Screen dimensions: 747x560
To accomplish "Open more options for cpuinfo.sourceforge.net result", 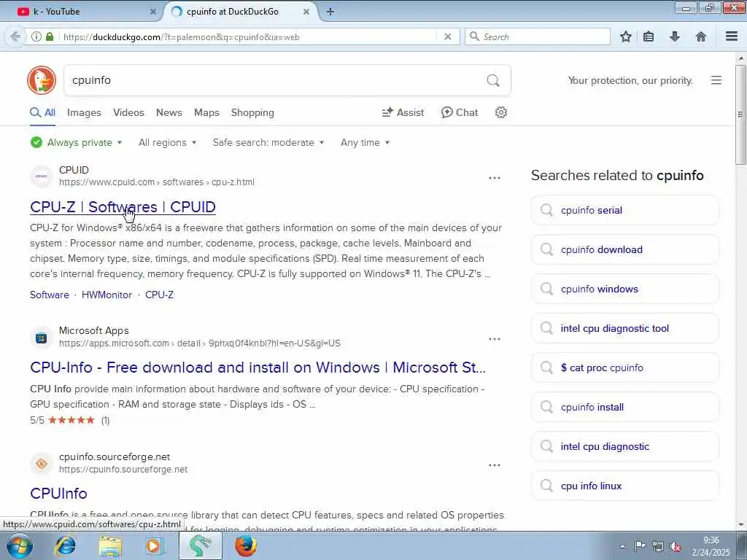I will 495,465.
